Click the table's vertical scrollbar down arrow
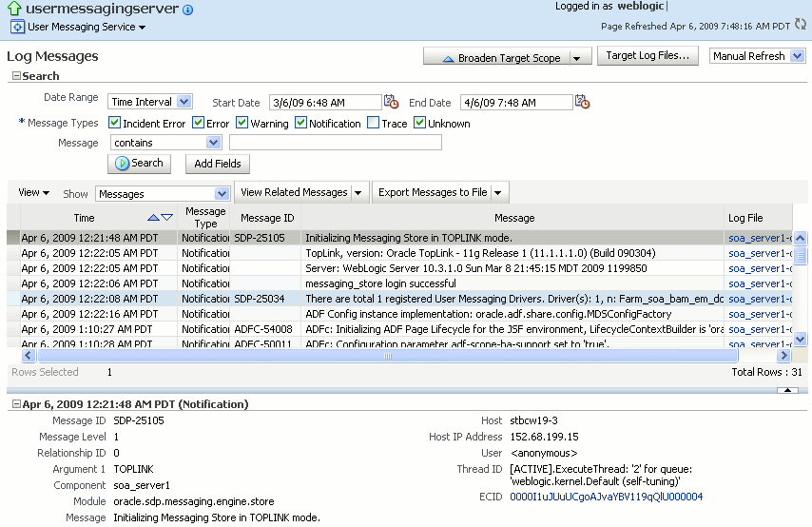 tap(800, 339)
